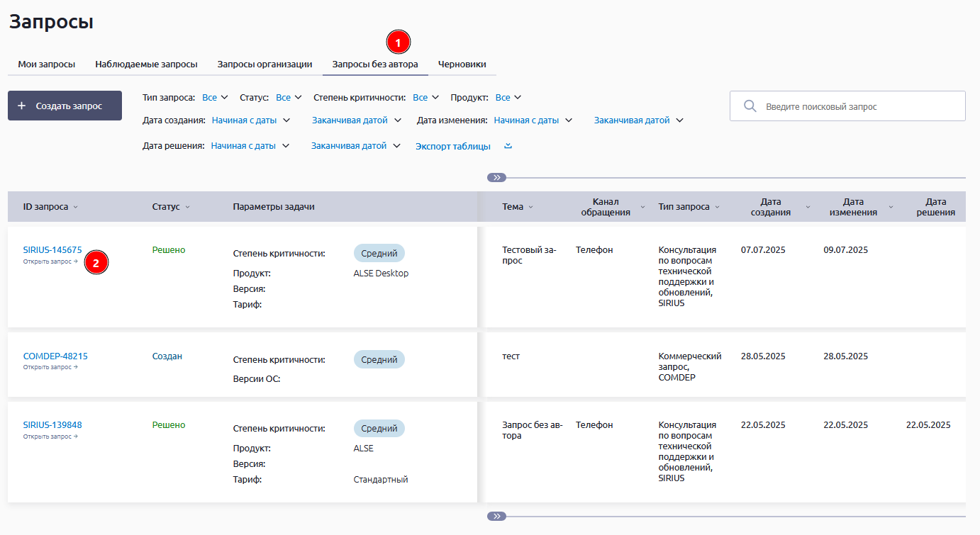Click the export table download icon
Screen dimensions: 980x535
(x=508, y=146)
